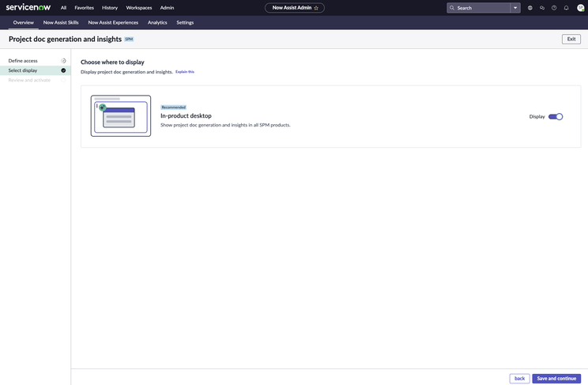The width and height of the screenshot is (588, 385).
Task: Click the Now Assist Admin pill
Action: 294,8
